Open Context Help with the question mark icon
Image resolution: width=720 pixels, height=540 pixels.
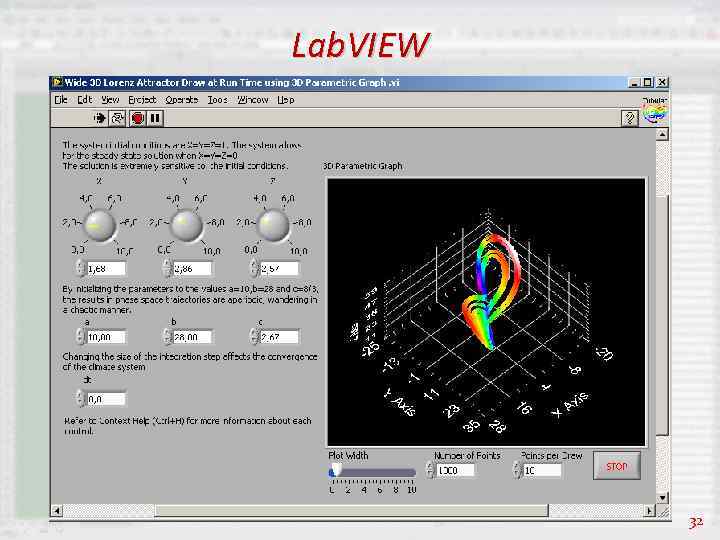pos(630,118)
